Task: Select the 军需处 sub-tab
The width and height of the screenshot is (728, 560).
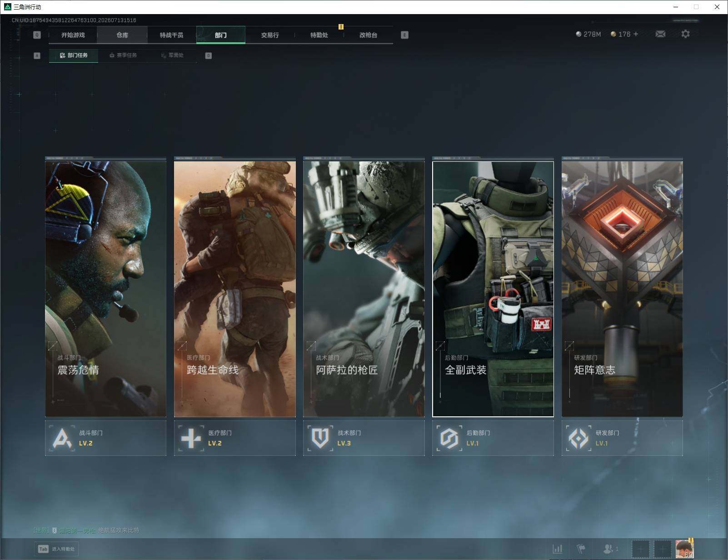Action: click(172, 55)
